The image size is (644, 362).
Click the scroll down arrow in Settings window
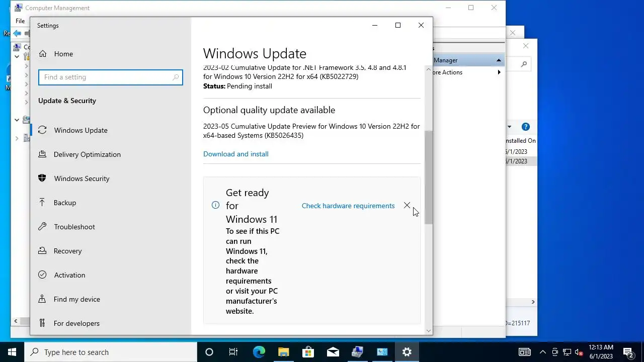tap(429, 331)
